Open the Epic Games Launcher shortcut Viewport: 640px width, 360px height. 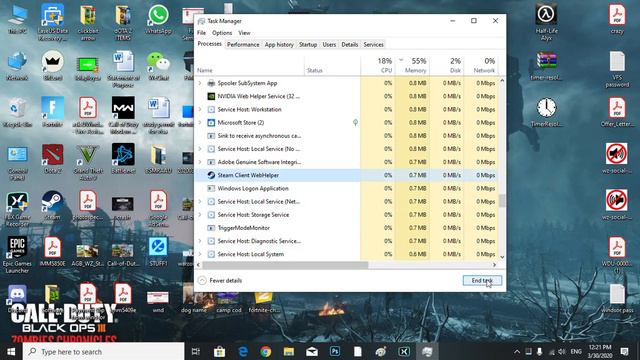(17, 255)
